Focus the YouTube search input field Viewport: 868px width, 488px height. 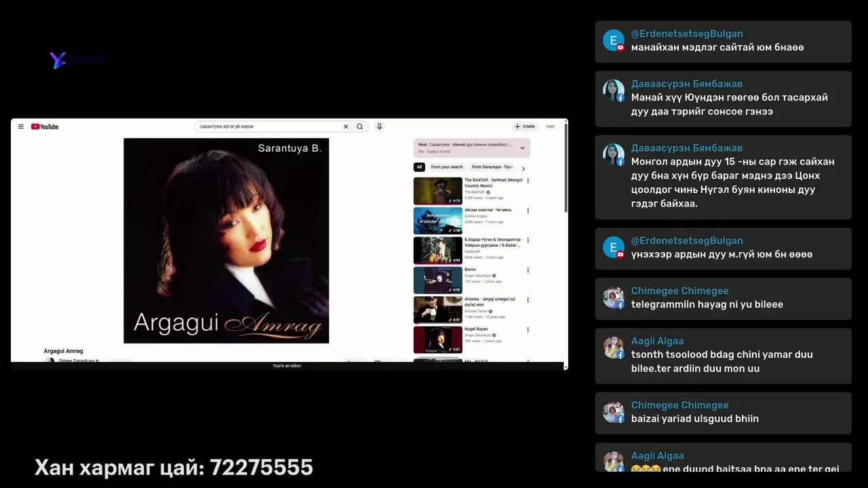click(269, 127)
